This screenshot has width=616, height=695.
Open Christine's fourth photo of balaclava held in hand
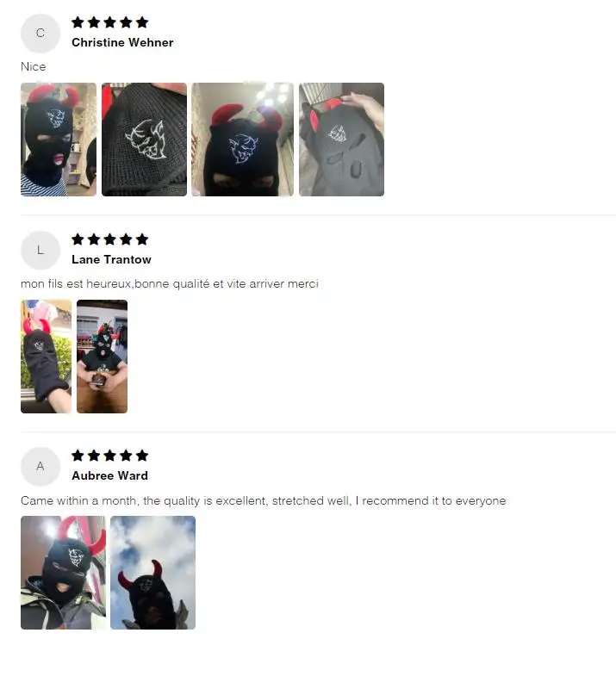(341, 140)
